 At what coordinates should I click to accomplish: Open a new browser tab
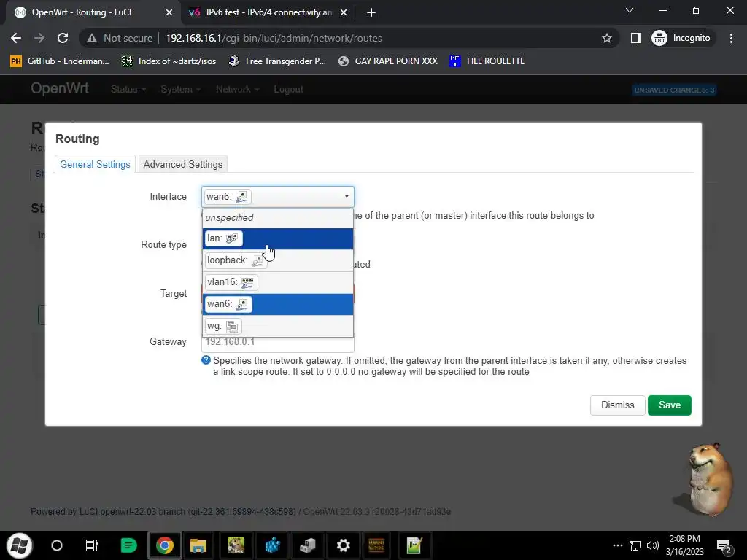pos(371,12)
